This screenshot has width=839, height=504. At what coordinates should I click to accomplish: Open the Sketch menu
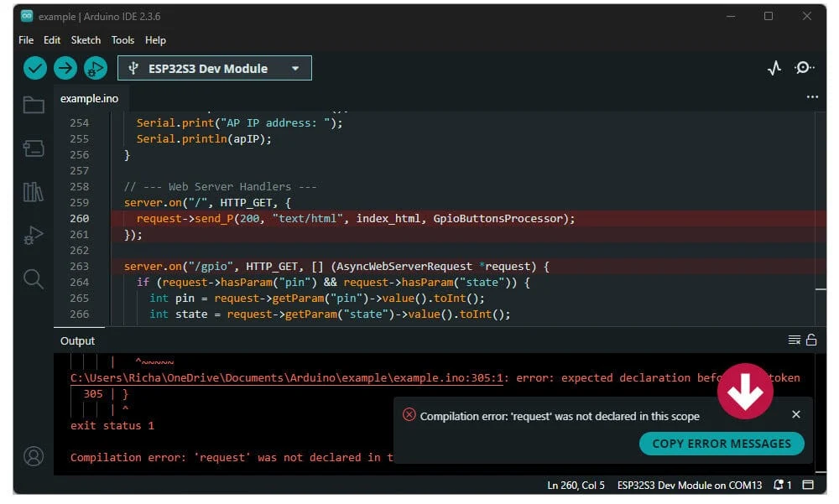[86, 40]
